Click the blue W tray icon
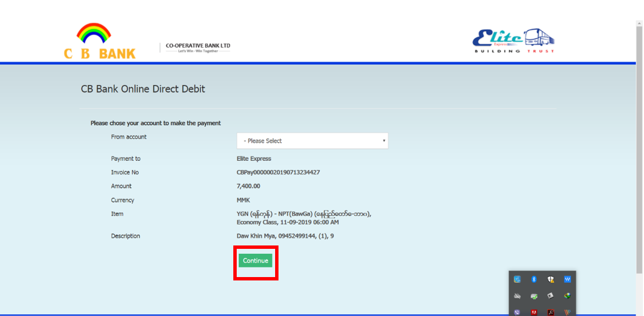644x316 pixels. (567, 279)
